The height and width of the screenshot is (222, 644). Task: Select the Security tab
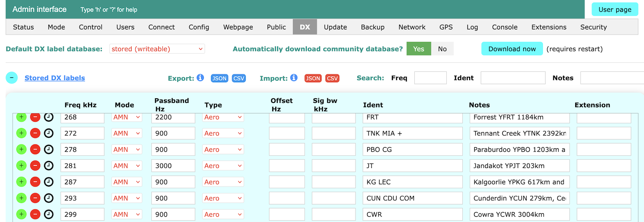coord(593,27)
